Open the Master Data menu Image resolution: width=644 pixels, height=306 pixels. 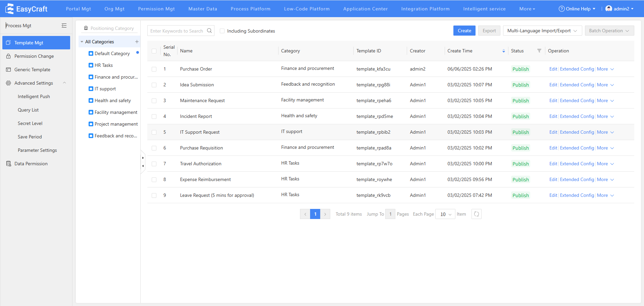202,9
